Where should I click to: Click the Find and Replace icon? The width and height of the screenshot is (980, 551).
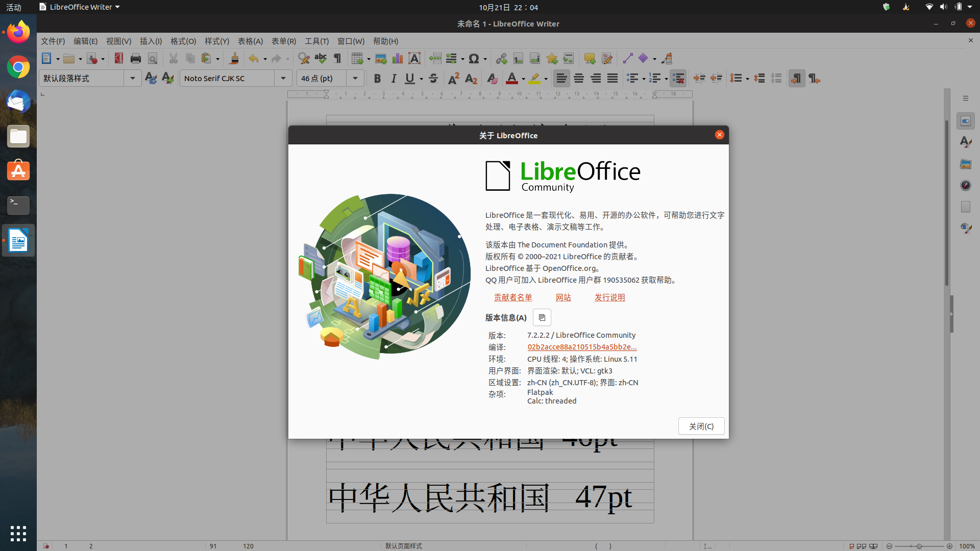304,59
